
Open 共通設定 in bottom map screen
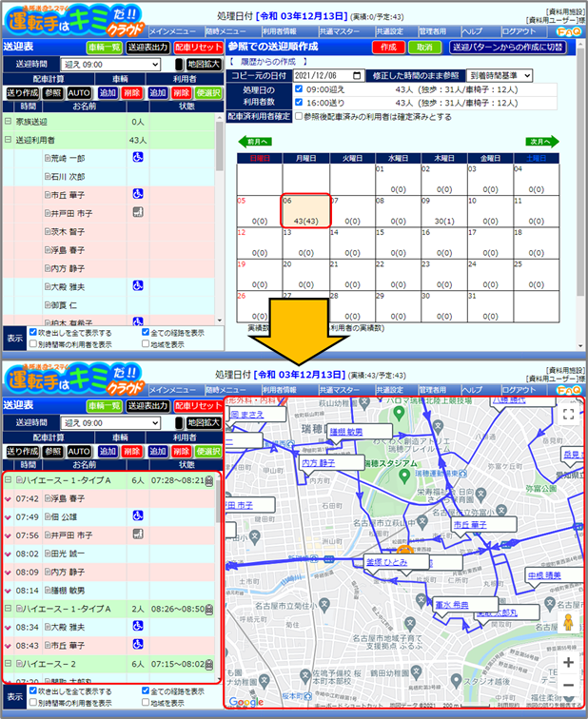pos(390,390)
